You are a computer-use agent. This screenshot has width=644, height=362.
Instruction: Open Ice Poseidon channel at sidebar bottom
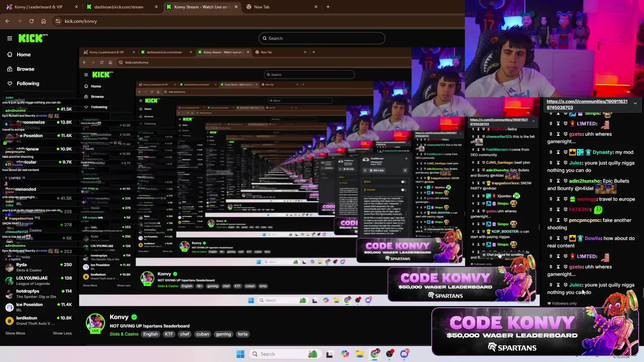[38, 307]
